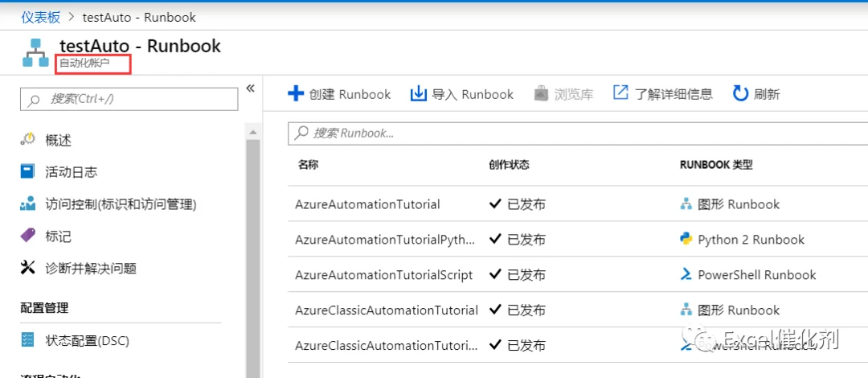Click the 配置管理 section heading
This screenshot has height=378, width=868.
44,308
